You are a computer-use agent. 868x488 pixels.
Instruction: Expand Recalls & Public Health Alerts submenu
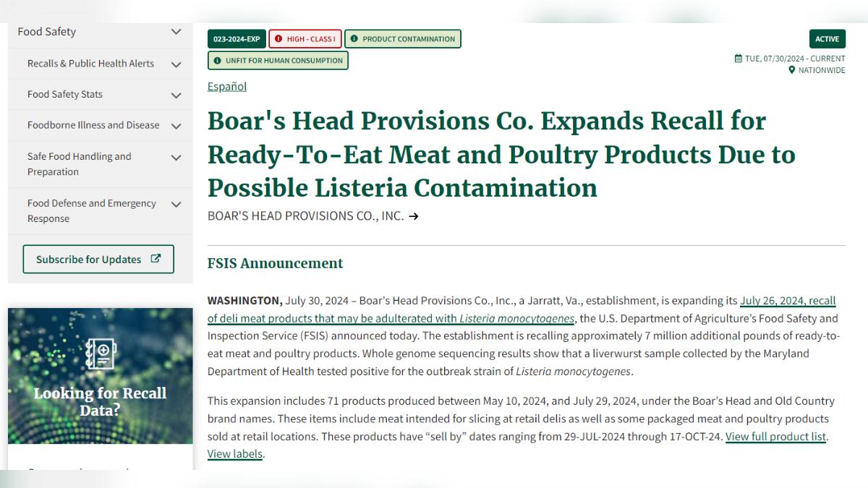click(x=176, y=64)
